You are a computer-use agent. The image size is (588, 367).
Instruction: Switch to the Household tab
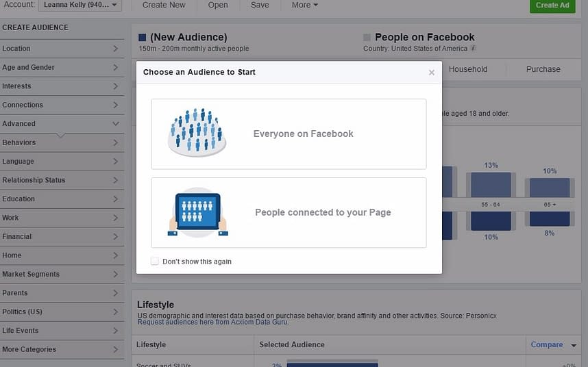point(468,69)
